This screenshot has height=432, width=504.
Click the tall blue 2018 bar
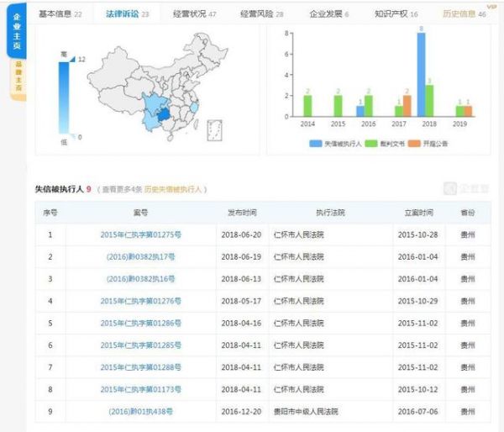[421, 74]
